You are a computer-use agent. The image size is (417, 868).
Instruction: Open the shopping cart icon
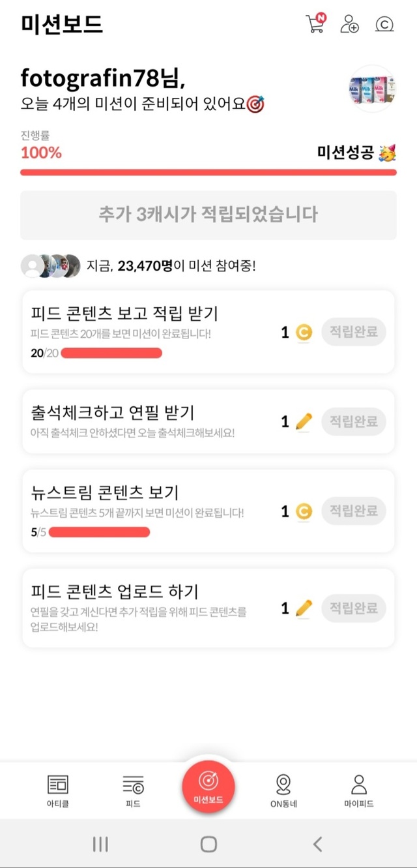click(315, 24)
